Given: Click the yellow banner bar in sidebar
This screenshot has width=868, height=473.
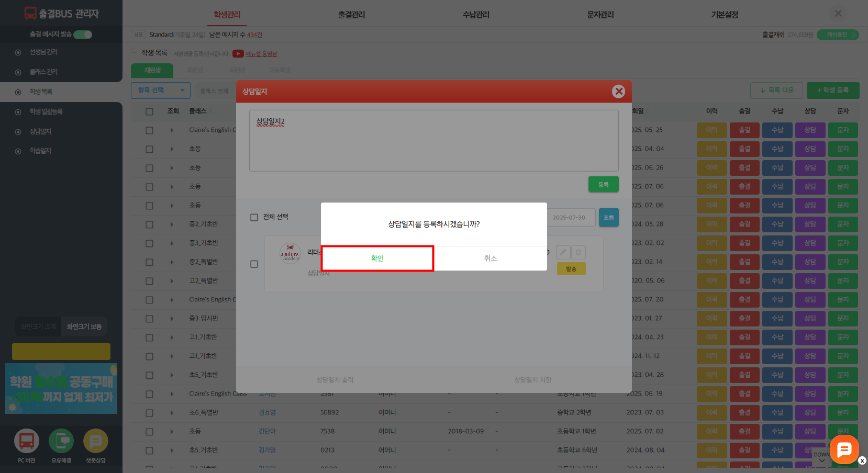Looking at the screenshot, I should 61,352.
